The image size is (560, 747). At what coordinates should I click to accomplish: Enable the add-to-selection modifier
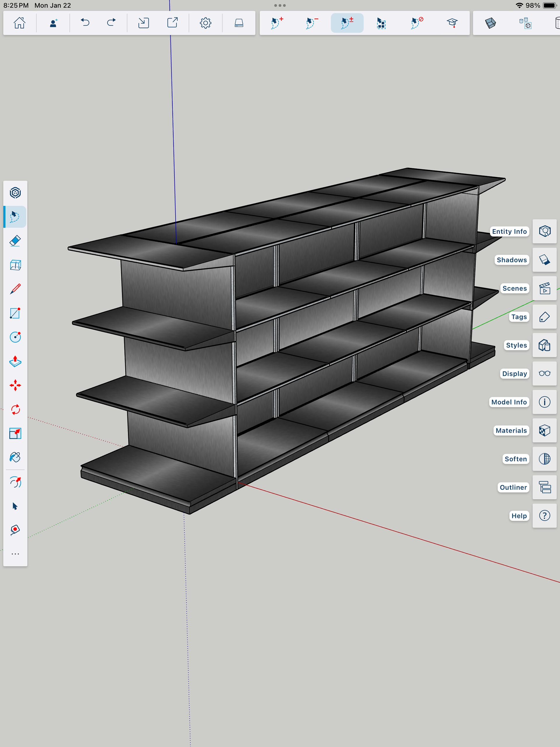tap(277, 23)
